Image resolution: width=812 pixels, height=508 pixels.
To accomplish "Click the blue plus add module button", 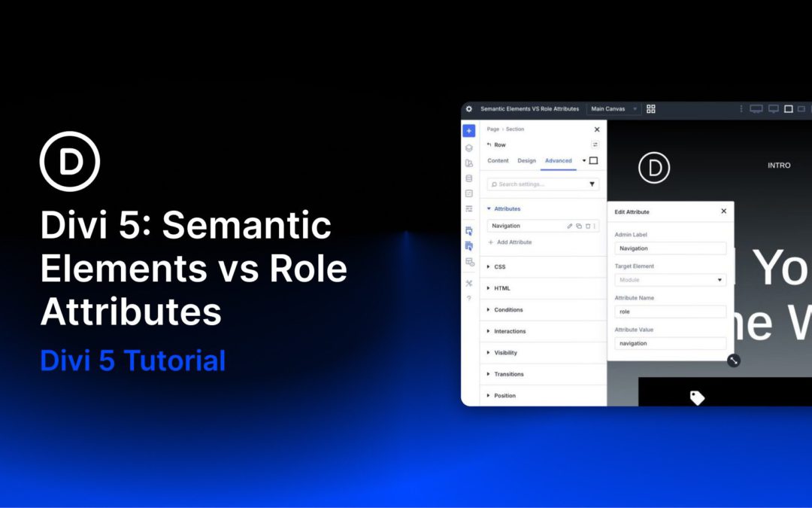I will pos(468,131).
